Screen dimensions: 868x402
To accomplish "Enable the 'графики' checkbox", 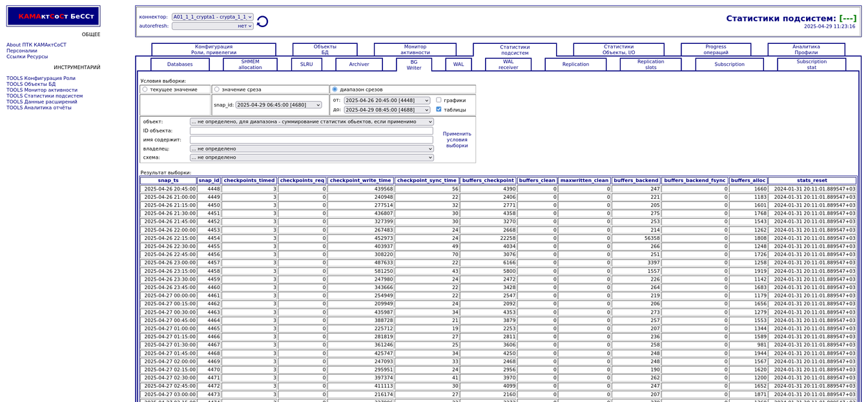I will click(x=439, y=100).
